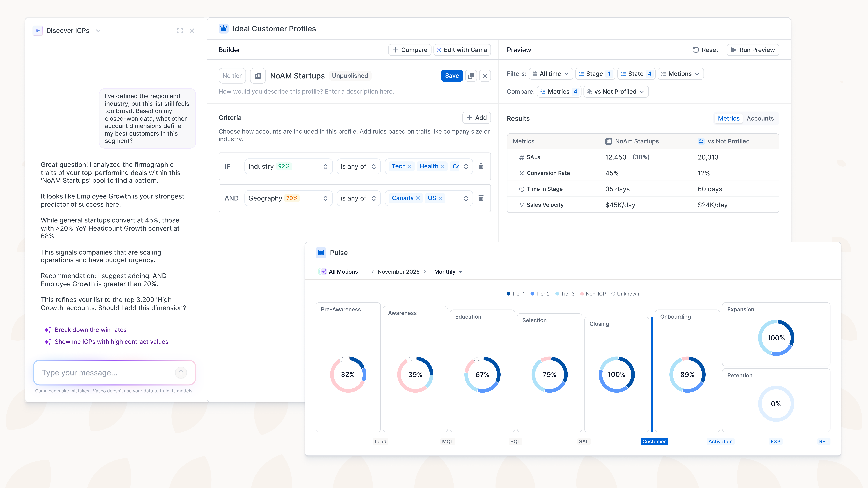
Task: Click the Closing stage 100% donut chart
Action: (616, 374)
